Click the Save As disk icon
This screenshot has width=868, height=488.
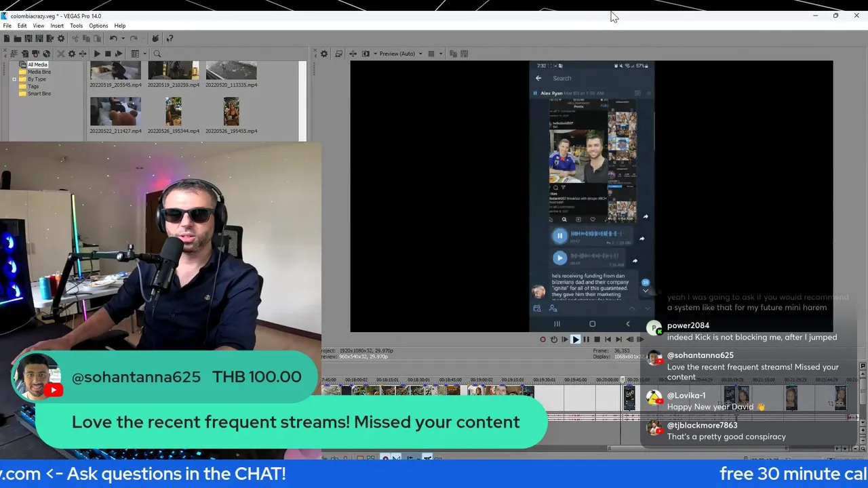(39, 39)
